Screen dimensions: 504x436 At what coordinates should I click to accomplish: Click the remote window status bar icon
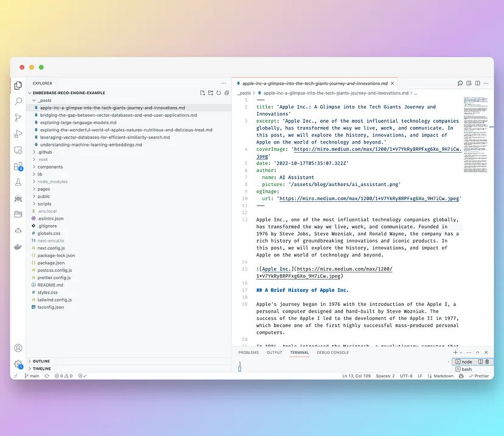pos(16,376)
